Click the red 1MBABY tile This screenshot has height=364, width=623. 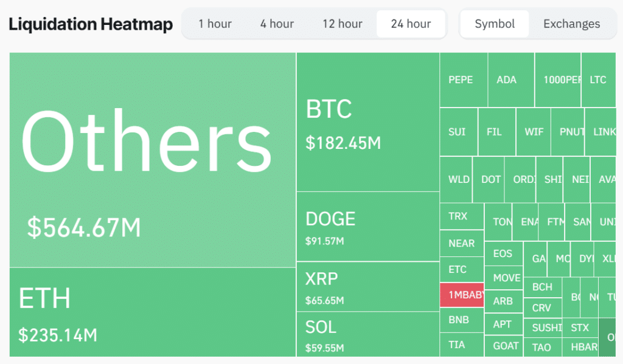(x=462, y=295)
